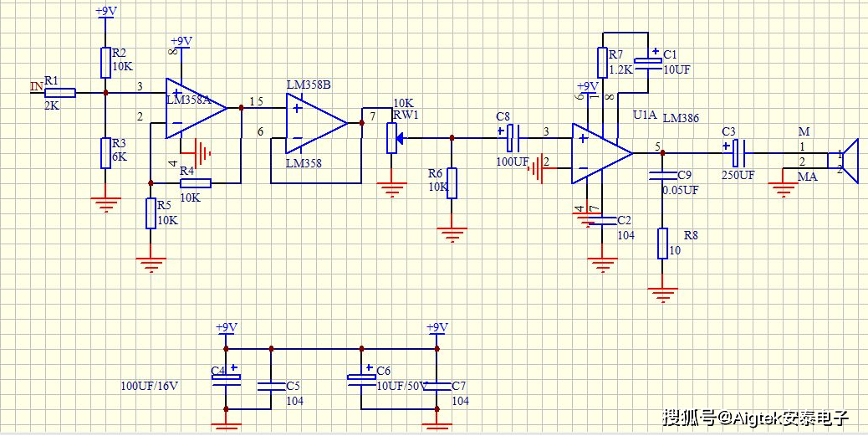Select the C5 capacitor symbol
868x436 pixels.
[x=271, y=386]
